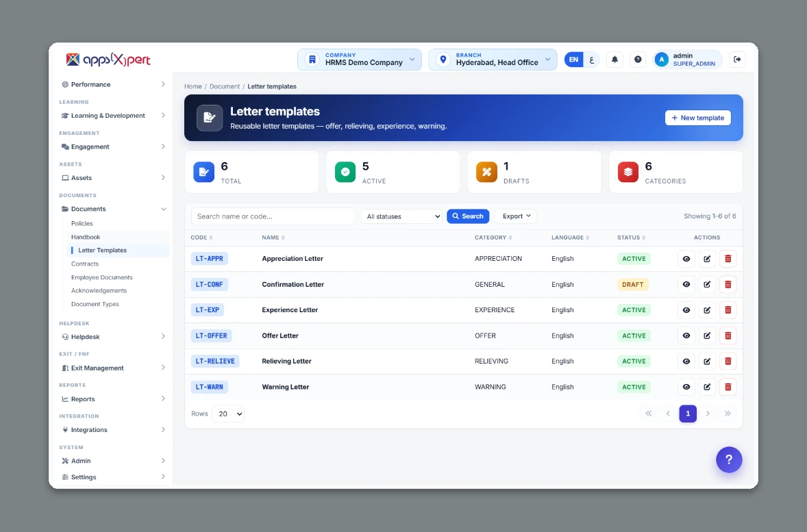
Task: Click the Search name or code field
Action: [273, 216]
